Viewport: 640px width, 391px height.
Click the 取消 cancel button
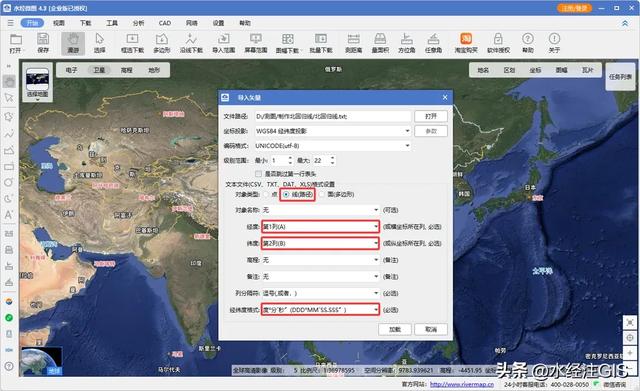431,329
